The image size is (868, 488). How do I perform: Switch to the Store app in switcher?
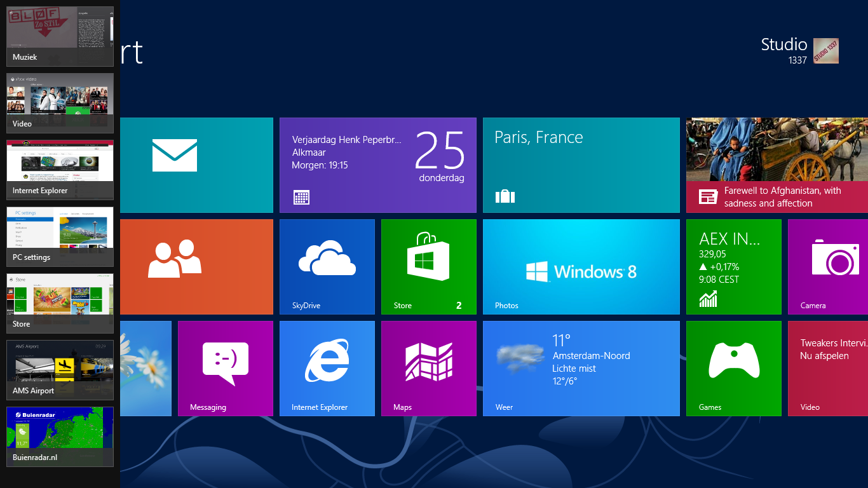[x=60, y=303]
